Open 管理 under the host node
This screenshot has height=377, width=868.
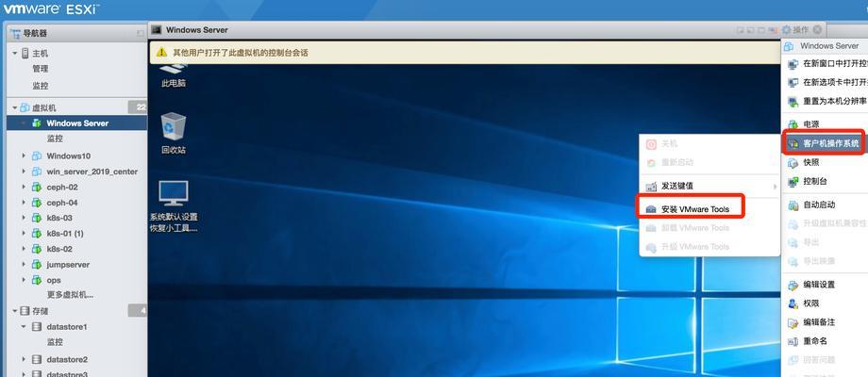[40, 69]
